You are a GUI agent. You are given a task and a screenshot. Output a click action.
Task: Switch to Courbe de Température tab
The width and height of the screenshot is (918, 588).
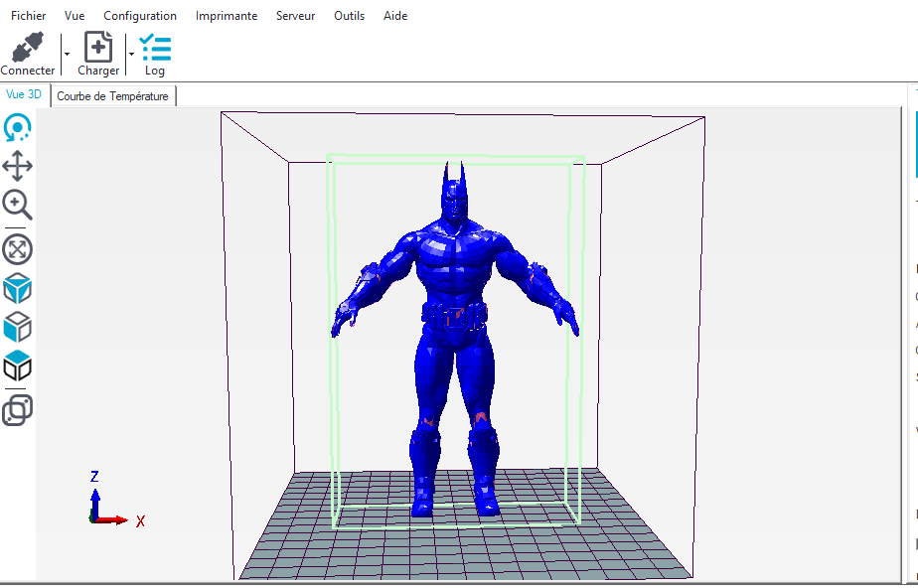[x=112, y=96]
